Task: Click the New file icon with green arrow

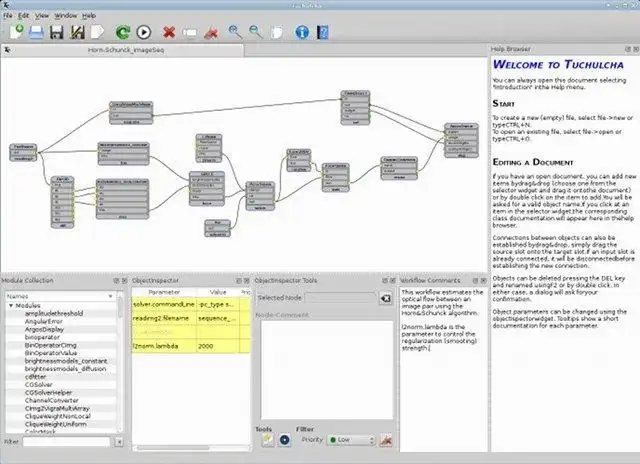Action: coord(16,32)
